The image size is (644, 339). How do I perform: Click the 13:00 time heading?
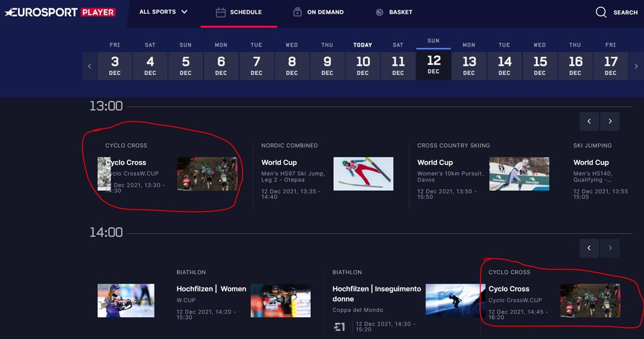coord(106,106)
